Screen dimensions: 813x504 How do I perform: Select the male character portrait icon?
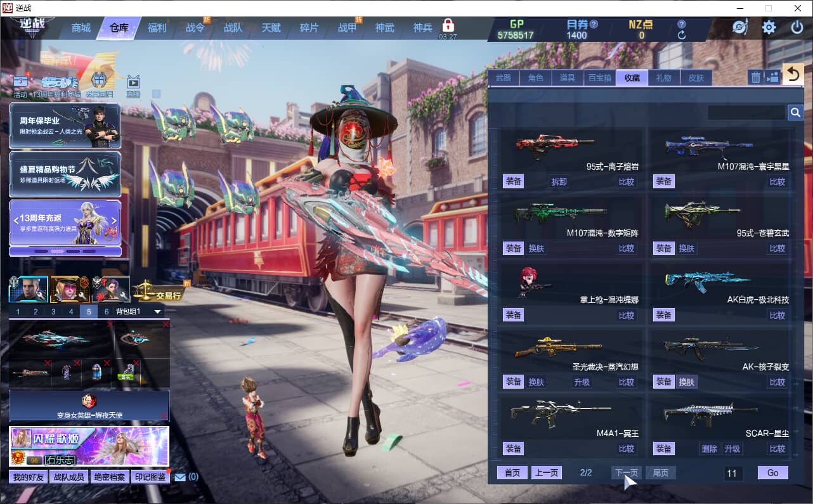tap(29, 289)
